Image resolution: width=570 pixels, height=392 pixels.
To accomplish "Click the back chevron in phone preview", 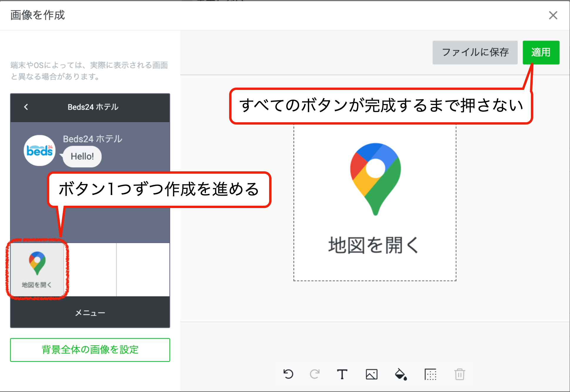I will (x=26, y=107).
